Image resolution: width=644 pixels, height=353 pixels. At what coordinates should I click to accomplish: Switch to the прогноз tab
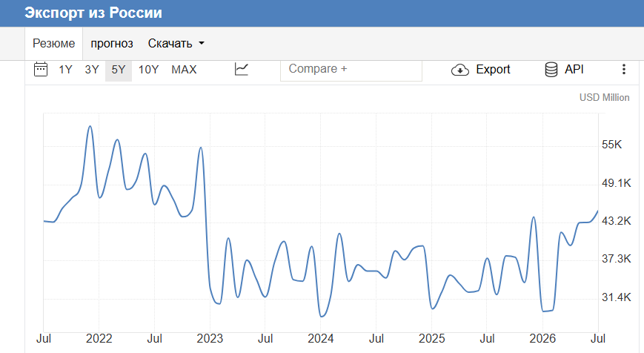click(x=112, y=44)
